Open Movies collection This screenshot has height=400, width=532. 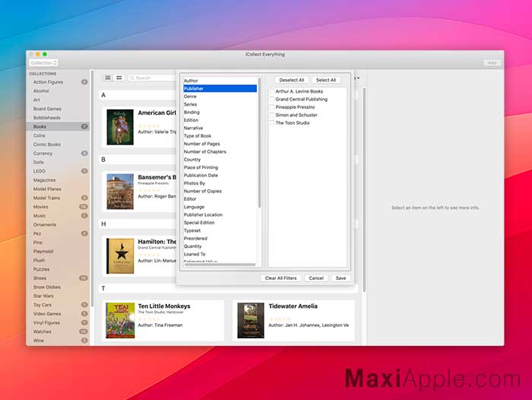[x=58, y=207]
